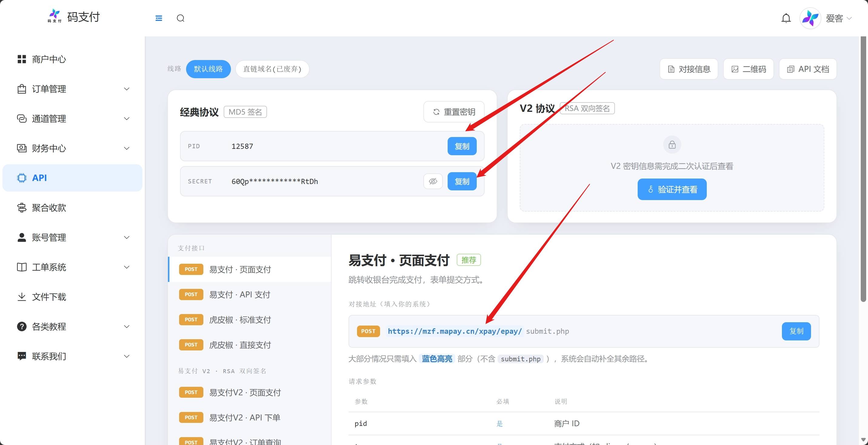The width and height of the screenshot is (868, 445).
Task: Expand the 各类教程 menu arrow
Action: coord(127,326)
